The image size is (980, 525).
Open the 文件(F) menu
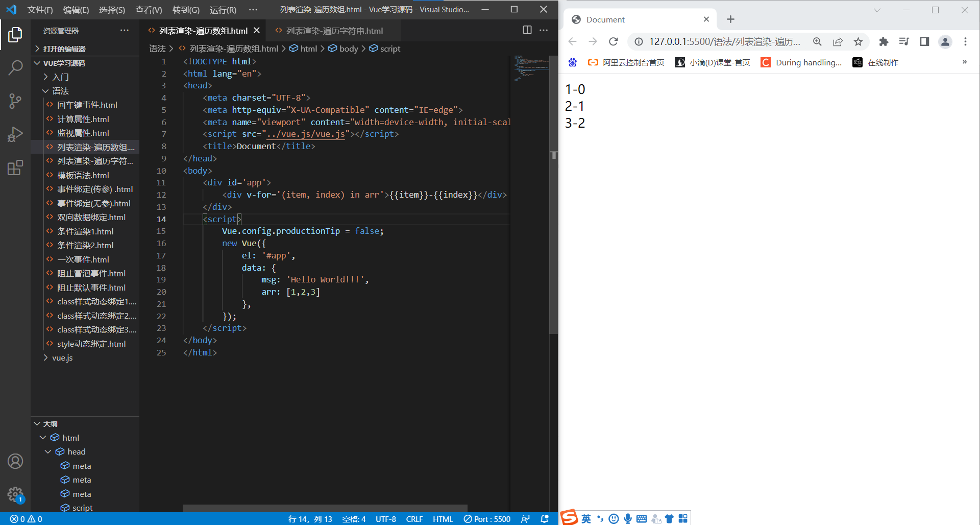[x=40, y=10]
